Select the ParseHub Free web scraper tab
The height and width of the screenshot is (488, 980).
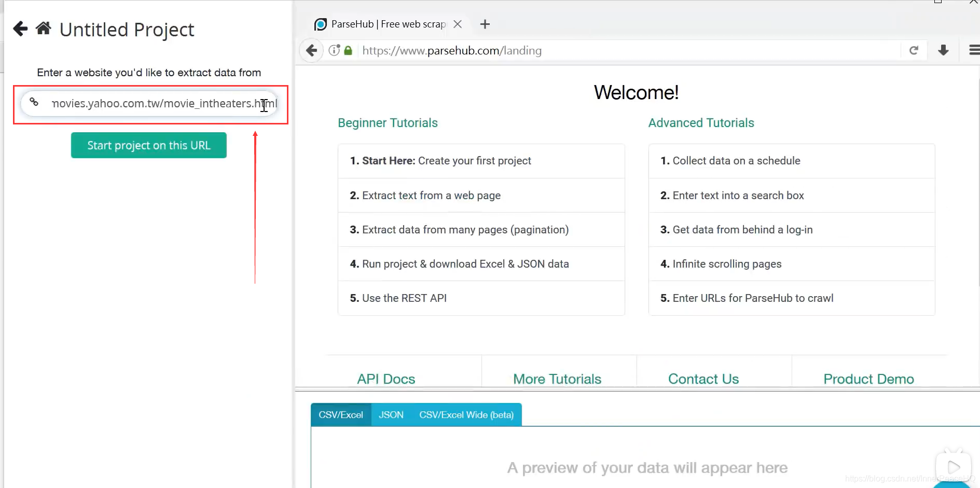pyautogui.click(x=388, y=24)
